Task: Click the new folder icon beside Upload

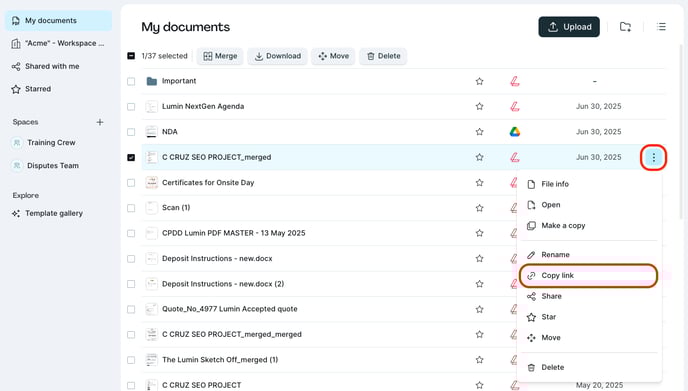Action: [x=625, y=27]
